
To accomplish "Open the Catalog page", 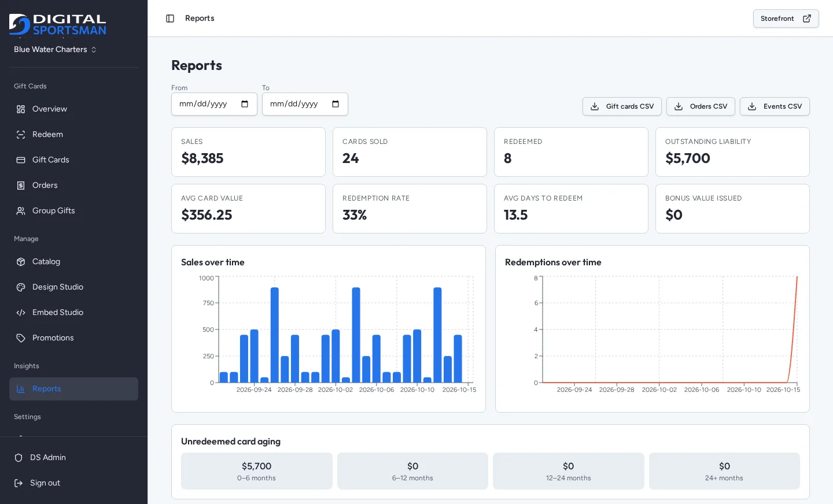I will 73,262.
